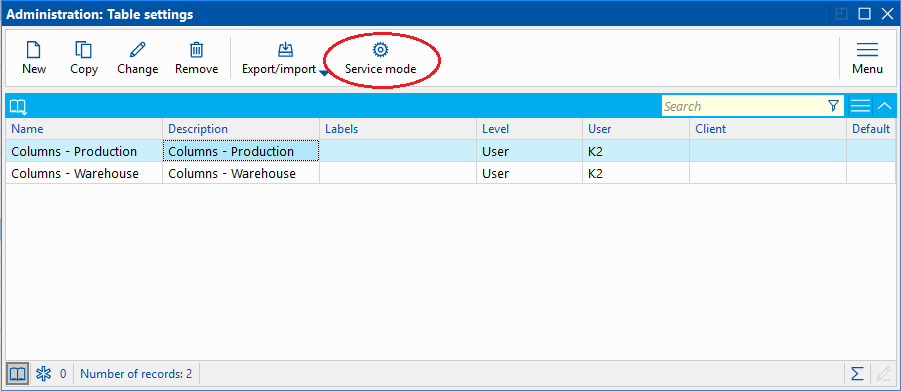
Task: Toggle the book view button in status bar
Action: click(x=18, y=374)
